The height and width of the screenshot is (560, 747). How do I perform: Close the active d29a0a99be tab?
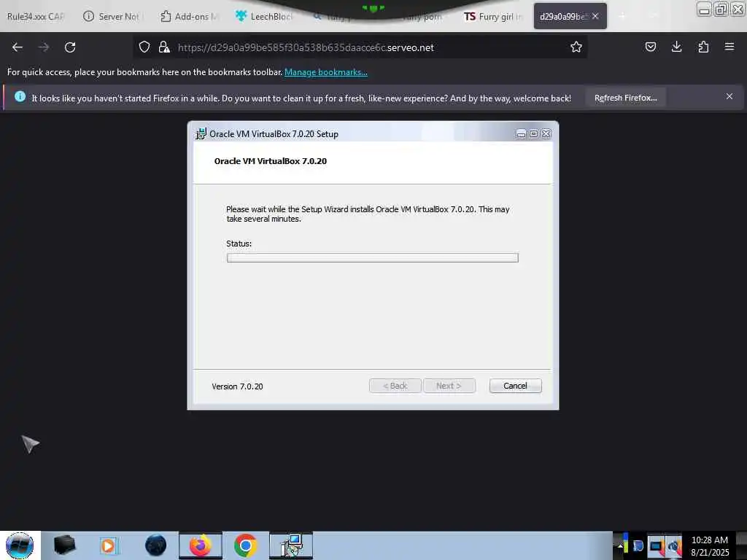pos(595,16)
